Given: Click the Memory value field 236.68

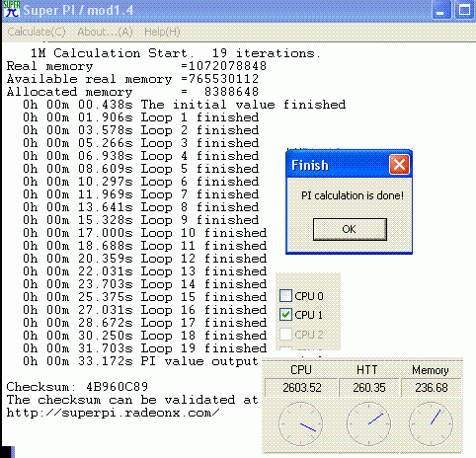Looking at the screenshot, I should [x=432, y=388].
